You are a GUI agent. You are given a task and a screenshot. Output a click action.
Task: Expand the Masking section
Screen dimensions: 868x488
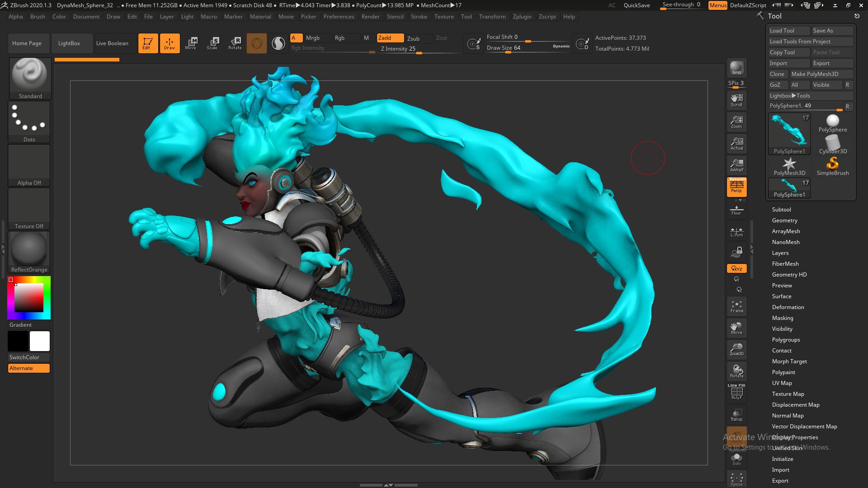[783, 318]
